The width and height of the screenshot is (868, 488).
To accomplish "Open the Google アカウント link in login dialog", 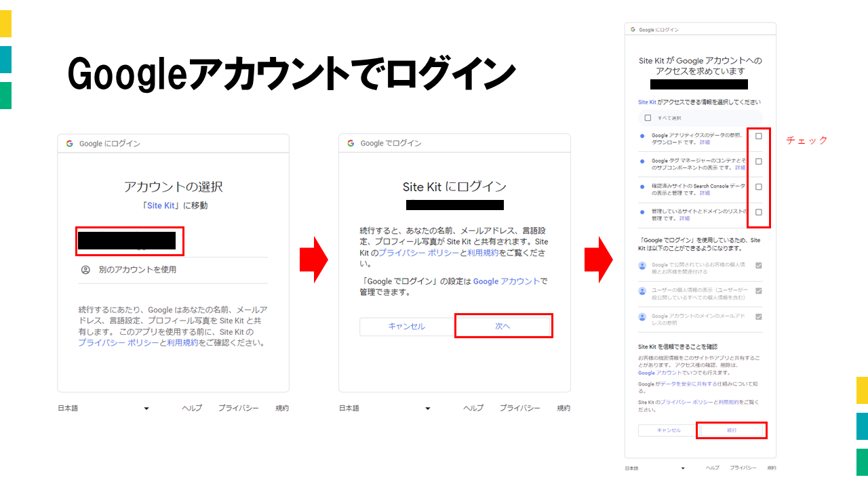I will [507, 281].
